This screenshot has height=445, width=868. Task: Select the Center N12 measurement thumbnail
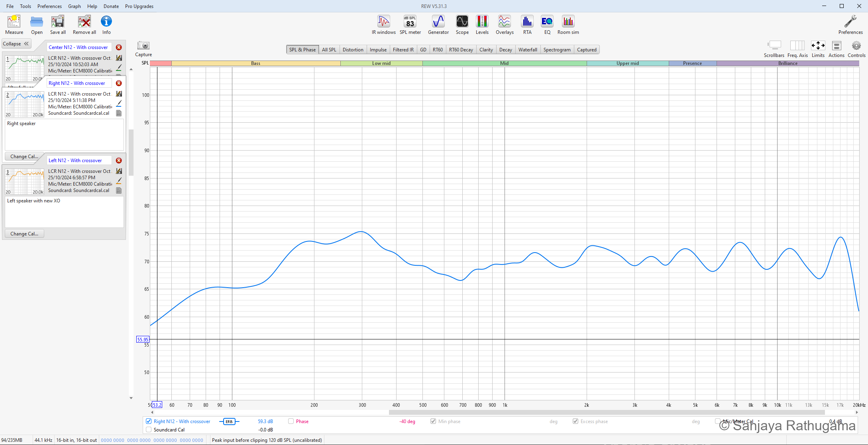pyautogui.click(x=25, y=68)
